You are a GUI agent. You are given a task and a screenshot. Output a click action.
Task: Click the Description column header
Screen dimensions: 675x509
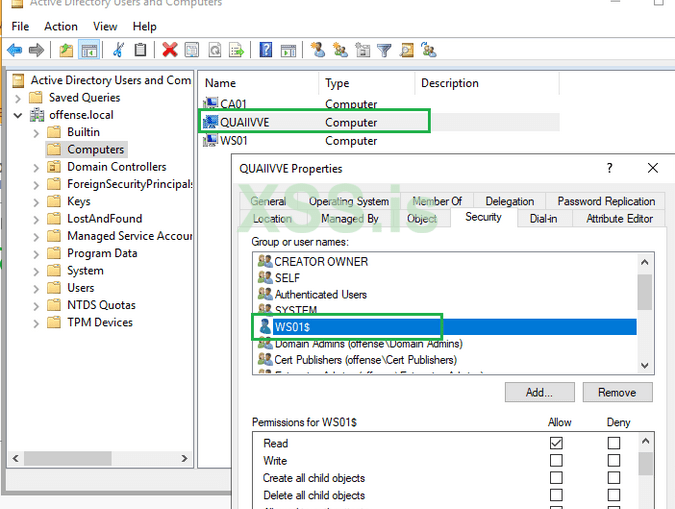(487, 83)
